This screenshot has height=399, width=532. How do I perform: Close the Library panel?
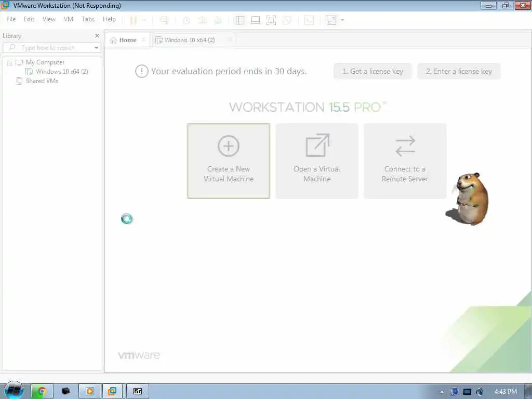click(97, 36)
